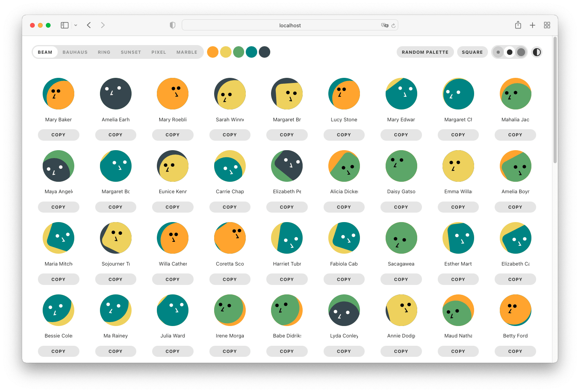Edit the Eunice Kenr name field
This screenshot has width=580, height=392.
(173, 192)
